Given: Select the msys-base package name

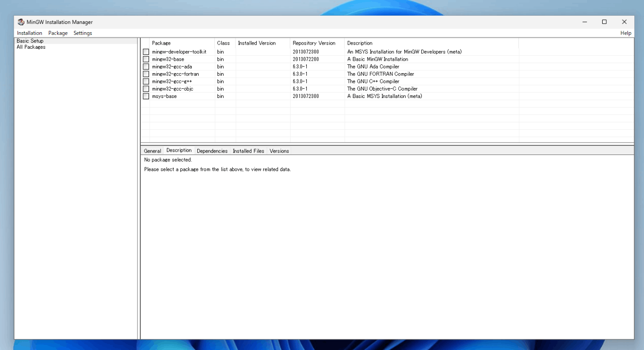Looking at the screenshot, I should coord(164,96).
